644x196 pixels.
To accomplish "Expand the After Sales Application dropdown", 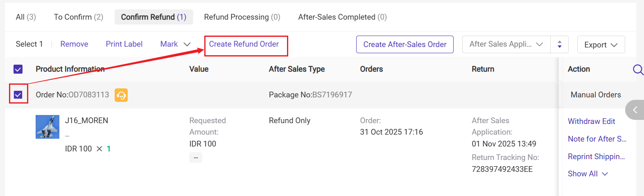I will [x=506, y=45].
